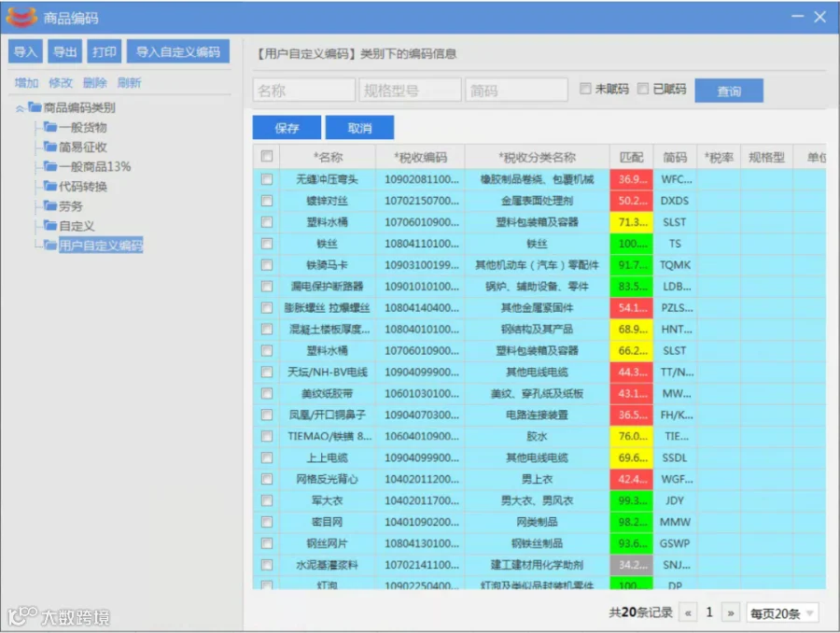
Task: Click the 增加 menu link
Action: click(26, 82)
